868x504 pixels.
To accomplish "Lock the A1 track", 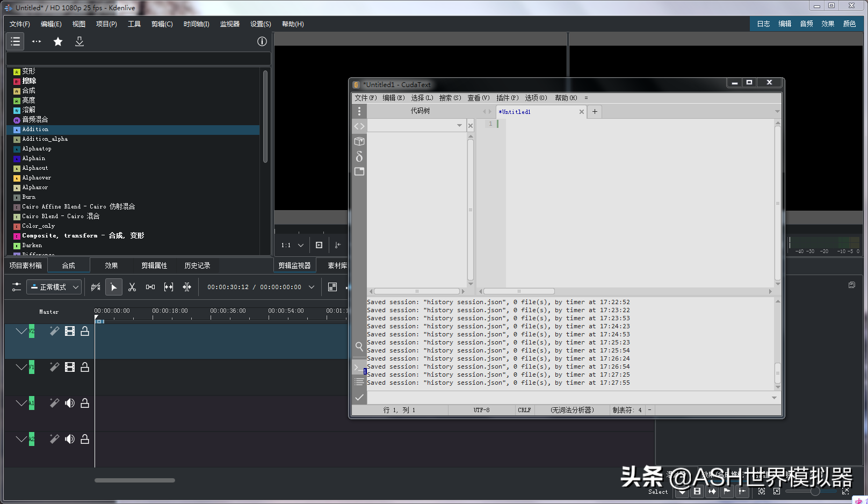I will [x=85, y=403].
